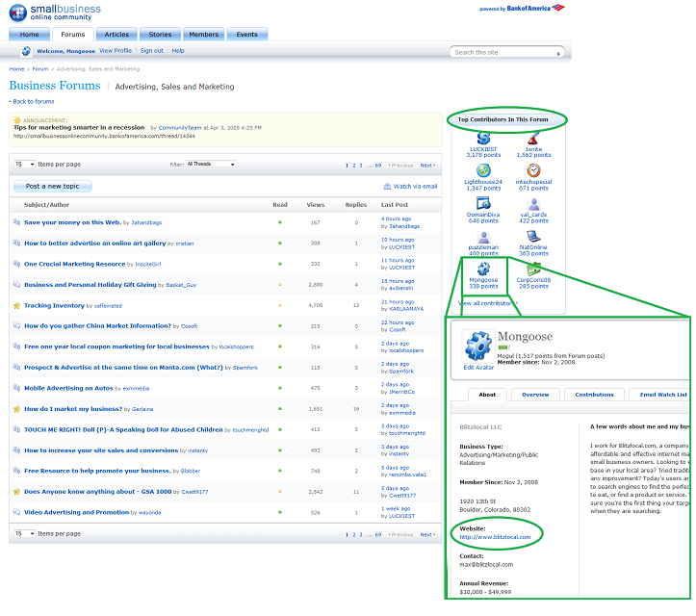Open How do you gather China Market thread

pos(97,325)
